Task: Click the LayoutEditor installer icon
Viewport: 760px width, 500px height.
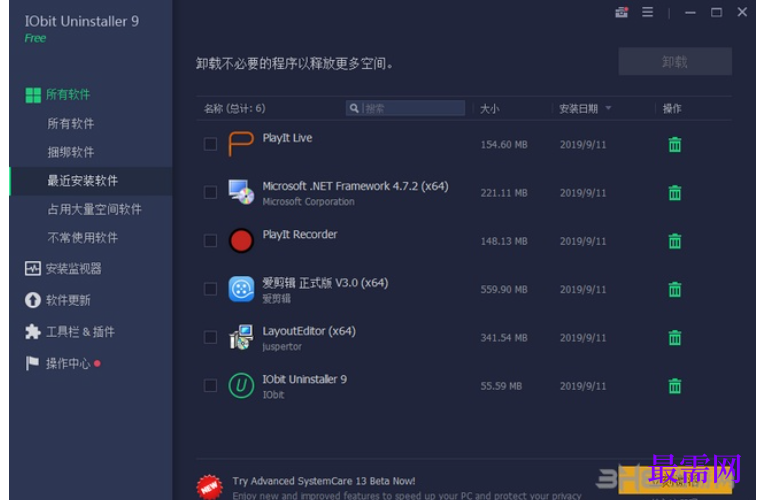Action: click(x=241, y=337)
